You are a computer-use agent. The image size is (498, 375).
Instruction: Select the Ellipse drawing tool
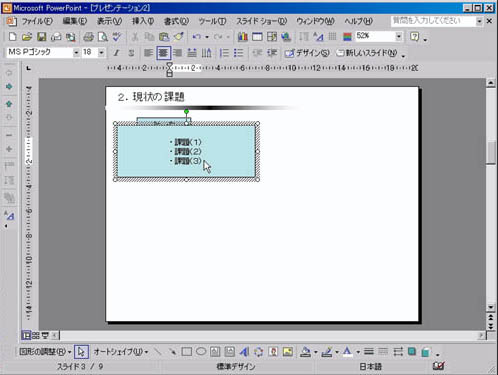pos(201,352)
